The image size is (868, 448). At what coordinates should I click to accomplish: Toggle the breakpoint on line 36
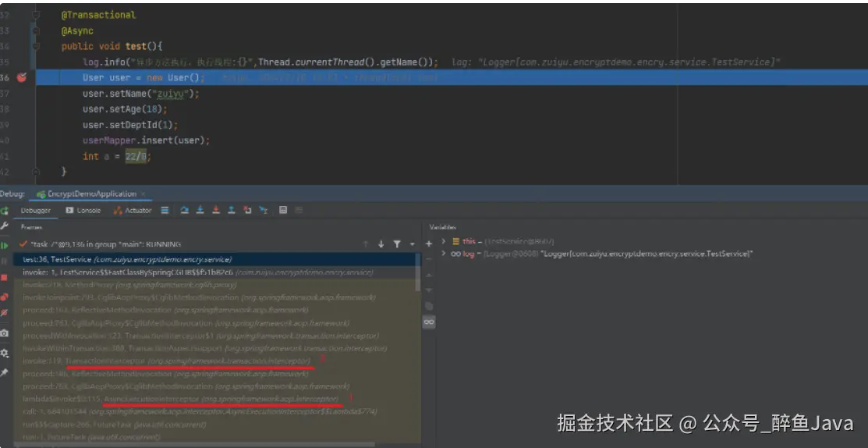coord(22,77)
